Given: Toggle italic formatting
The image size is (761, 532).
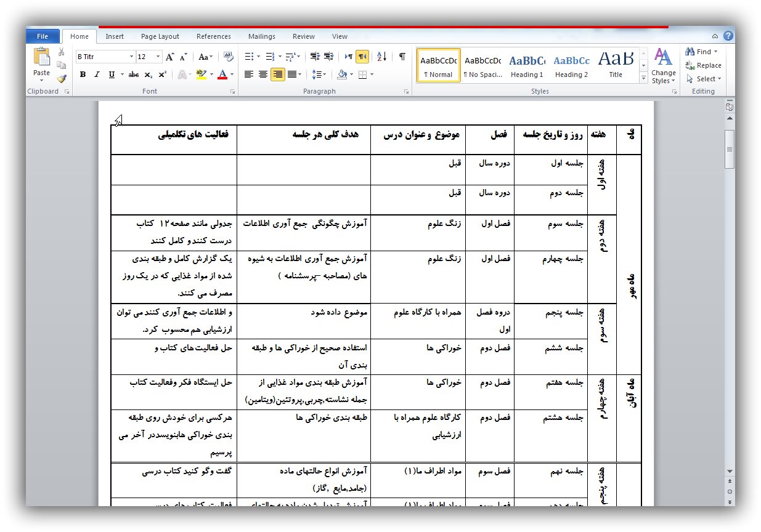Looking at the screenshot, I should (x=97, y=75).
